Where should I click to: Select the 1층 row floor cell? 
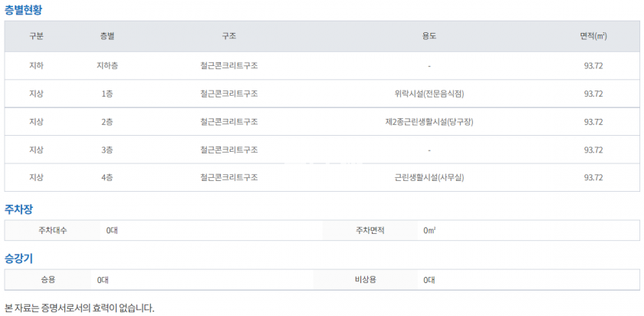[107, 94]
